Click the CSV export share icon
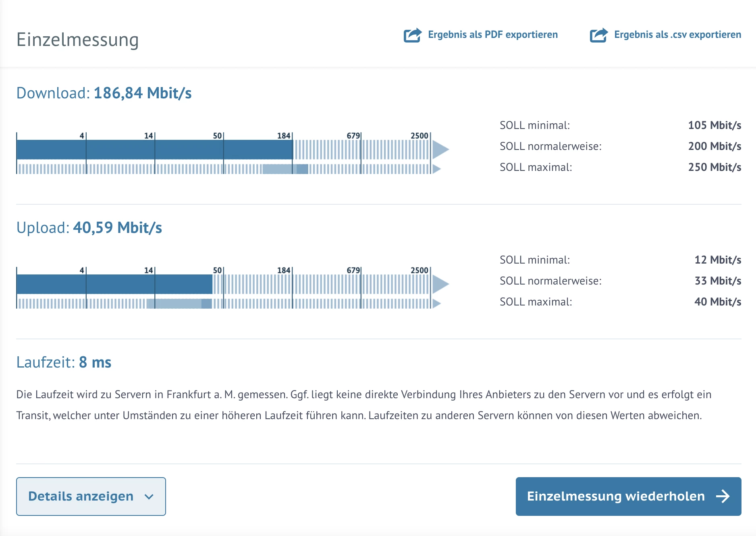The height and width of the screenshot is (536, 756). pyautogui.click(x=598, y=35)
